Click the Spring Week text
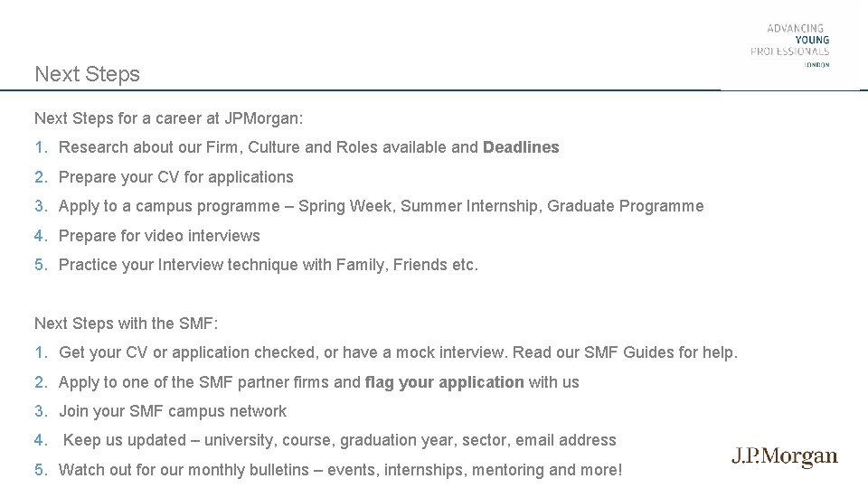This screenshot has height=488, width=868. (346, 206)
